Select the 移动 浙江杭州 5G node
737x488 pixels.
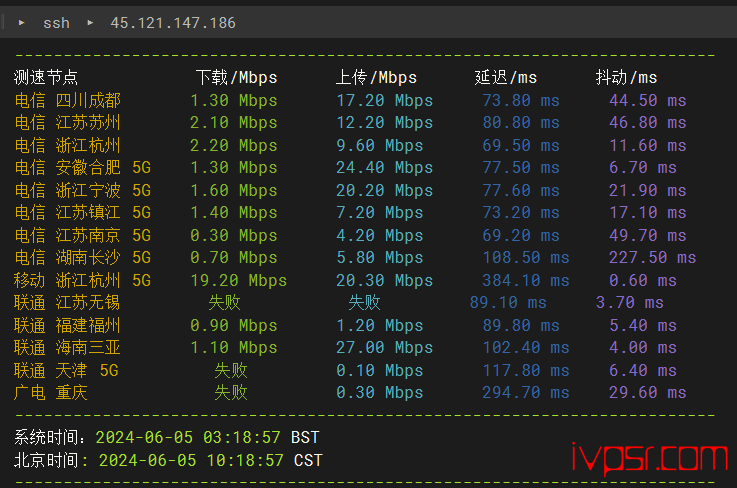tap(83, 280)
